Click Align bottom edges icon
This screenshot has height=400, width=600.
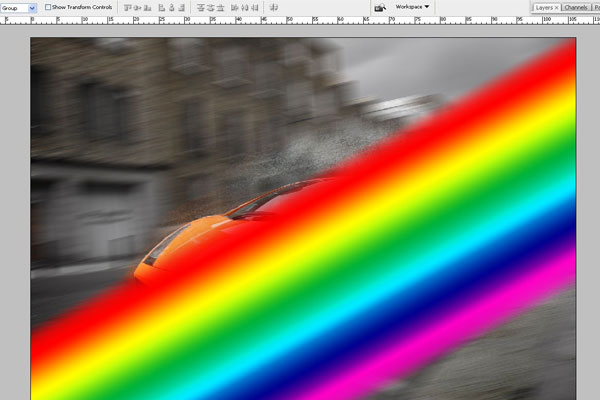[147, 8]
